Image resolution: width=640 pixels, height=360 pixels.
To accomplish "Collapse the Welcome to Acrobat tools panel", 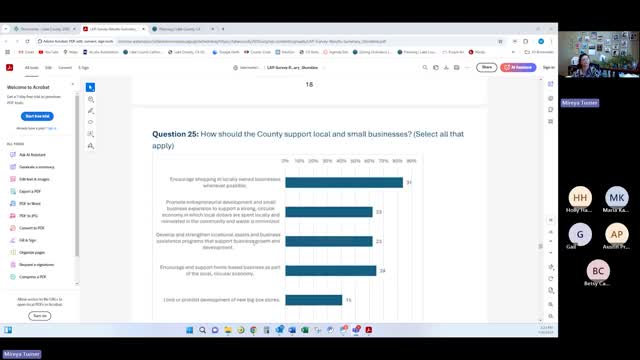I will click(x=73, y=84).
